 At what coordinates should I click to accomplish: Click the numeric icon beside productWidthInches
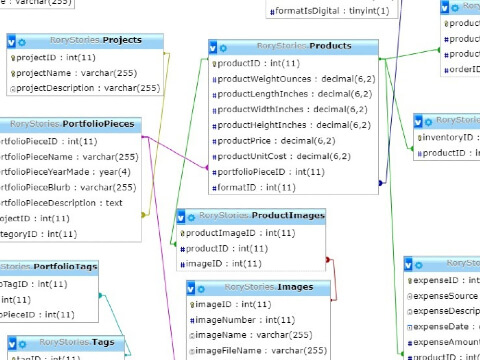(215, 110)
